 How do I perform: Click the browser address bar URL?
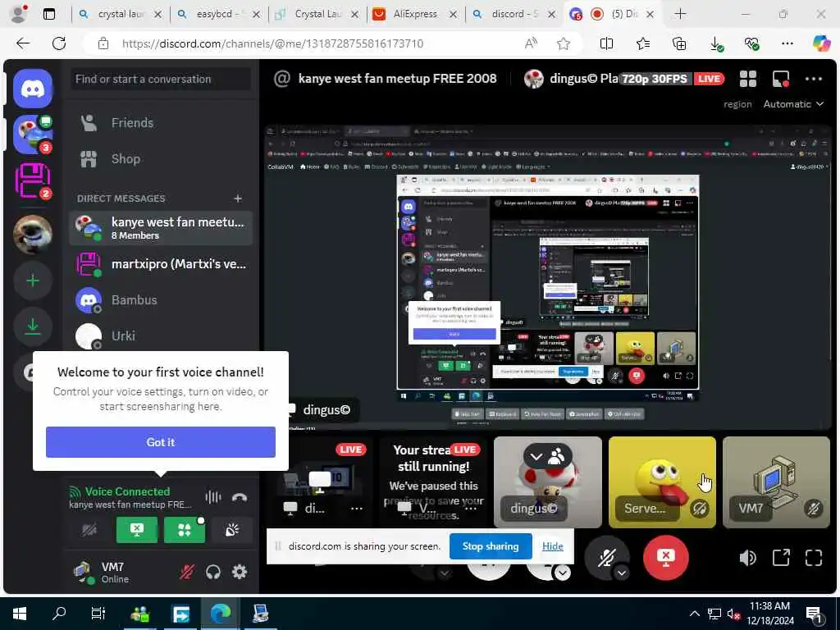coord(272,43)
